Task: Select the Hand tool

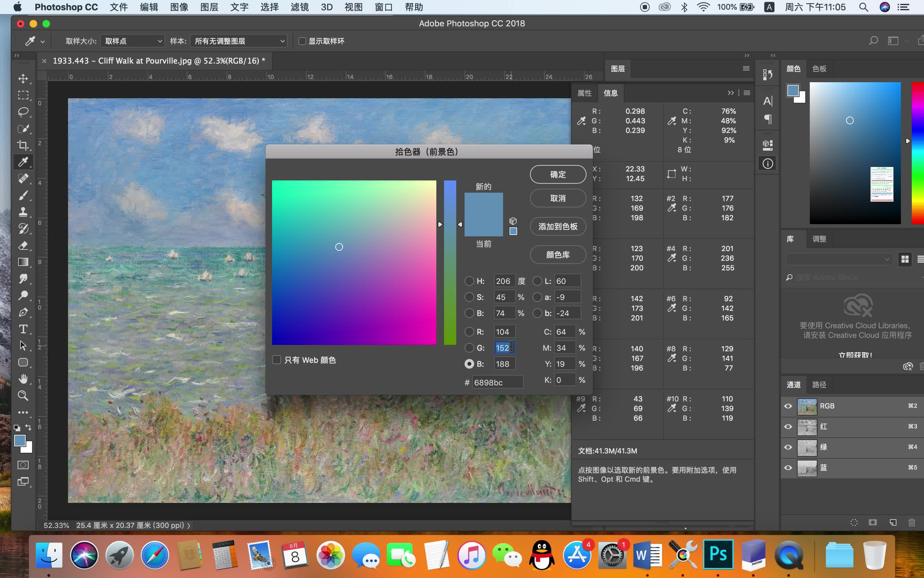Action: click(23, 379)
